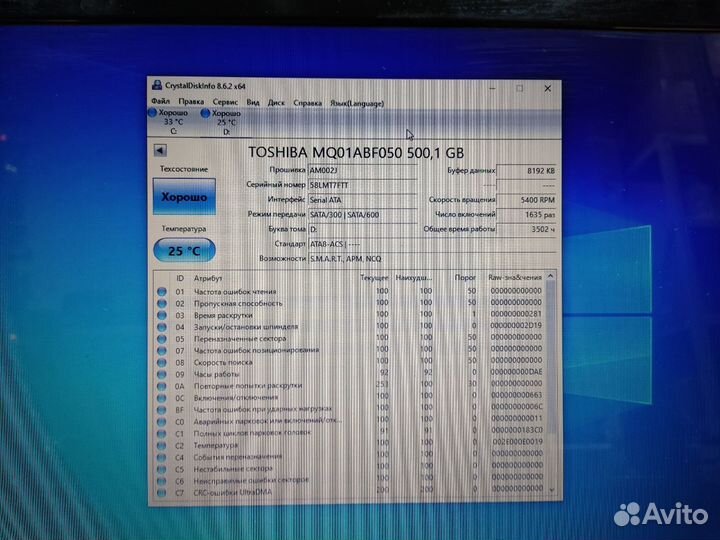Click the attribute list scroll down arrow

click(551, 490)
